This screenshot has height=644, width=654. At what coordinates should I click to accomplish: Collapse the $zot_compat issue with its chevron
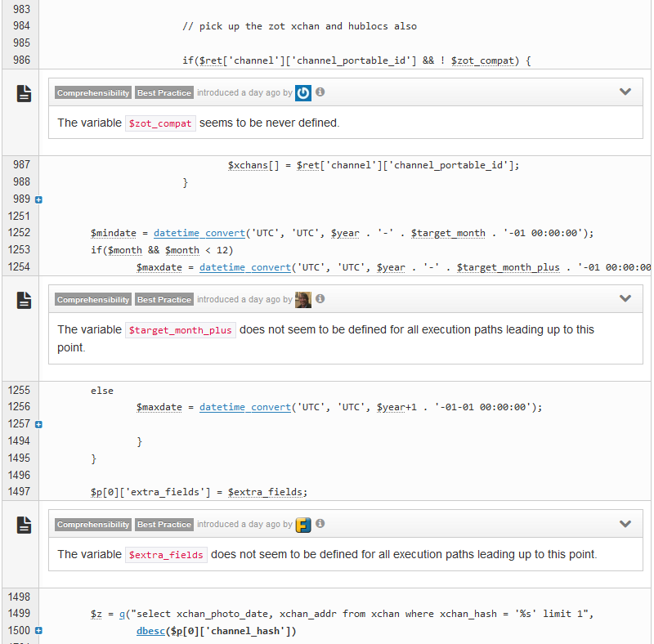[625, 92]
